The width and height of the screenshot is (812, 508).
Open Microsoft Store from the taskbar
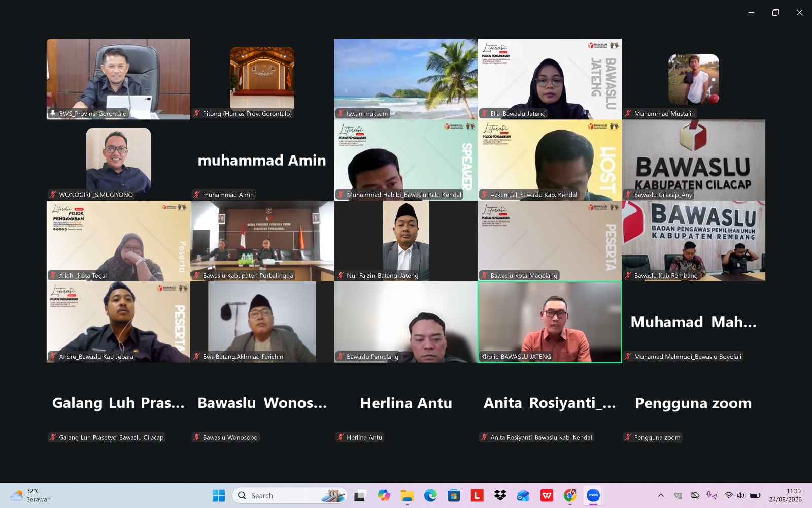coord(454,495)
